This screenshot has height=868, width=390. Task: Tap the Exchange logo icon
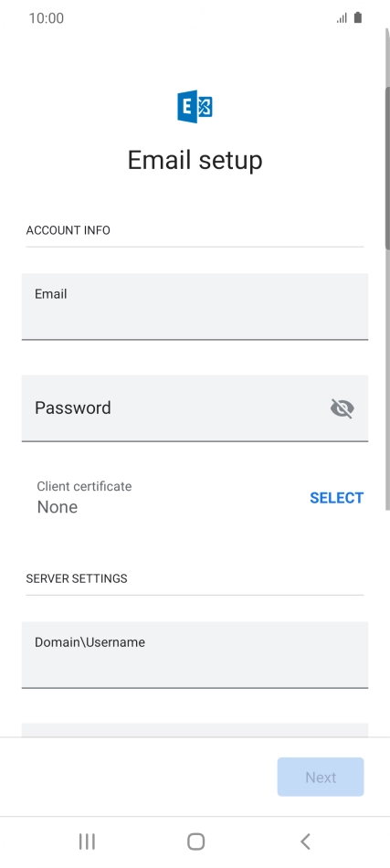195,106
